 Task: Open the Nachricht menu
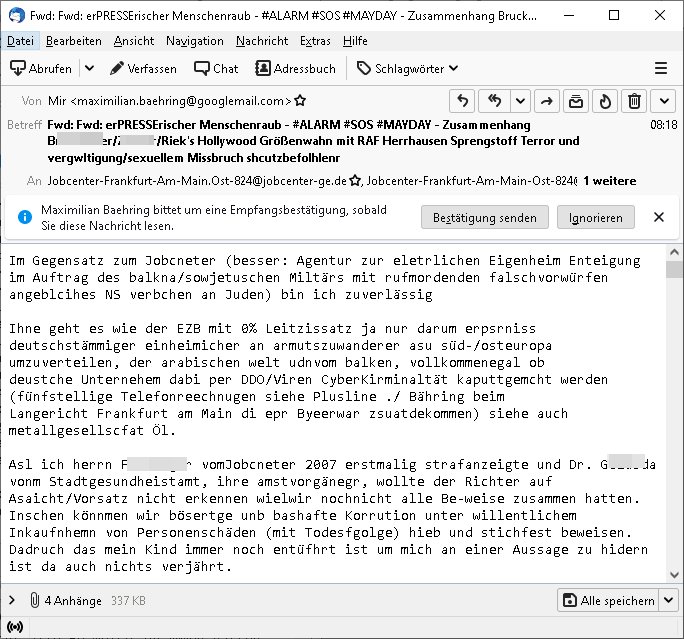pos(262,41)
